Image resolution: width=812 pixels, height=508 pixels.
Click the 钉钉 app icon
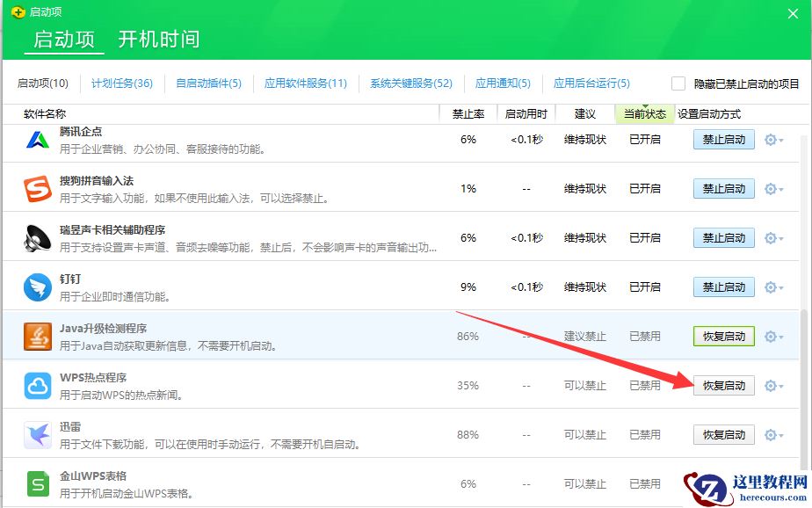pyautogui.click(x=37, y=287)
